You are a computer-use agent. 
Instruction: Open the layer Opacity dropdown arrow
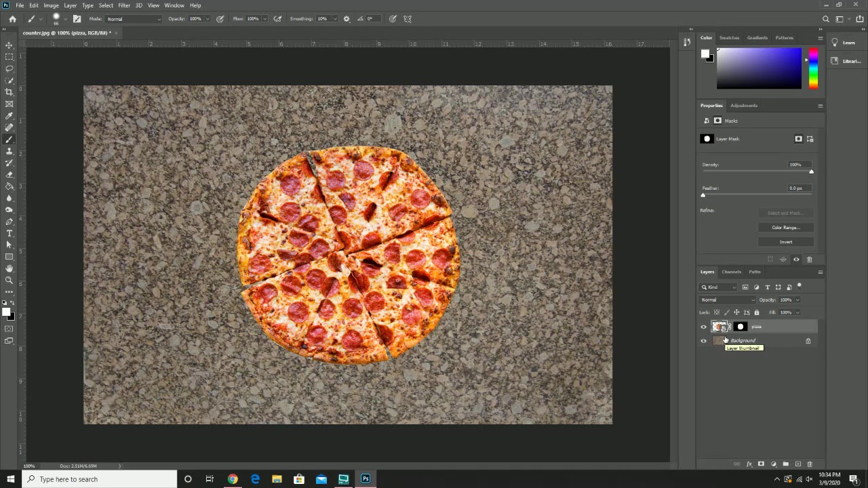pyautogui.click(x=797, y=300)
